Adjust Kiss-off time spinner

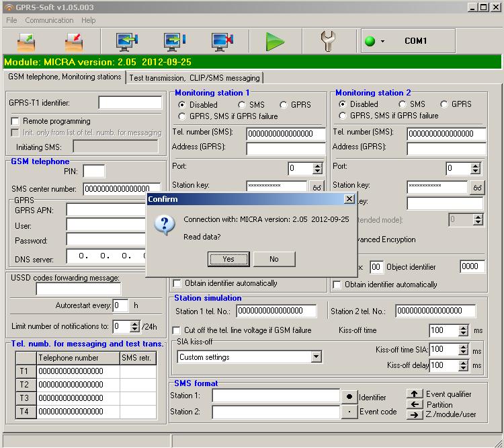[x=463, y=330]
